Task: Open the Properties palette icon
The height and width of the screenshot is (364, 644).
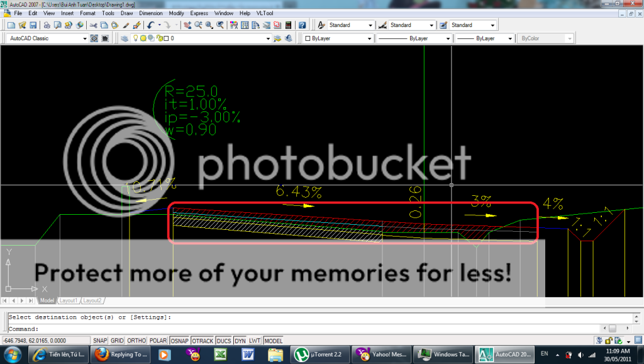Action: click(x=234, y=25)
